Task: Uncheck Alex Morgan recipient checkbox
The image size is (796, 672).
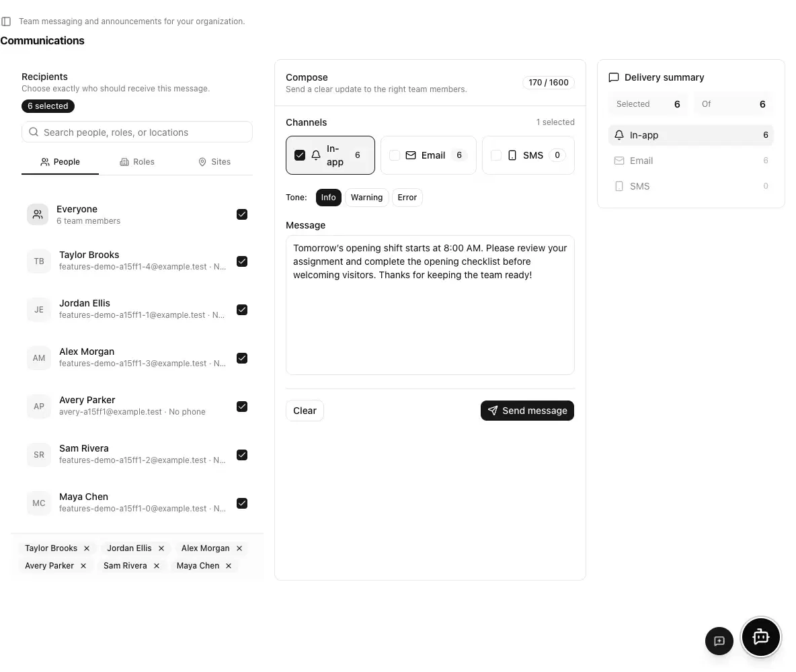Action: [x=242, y=358]
